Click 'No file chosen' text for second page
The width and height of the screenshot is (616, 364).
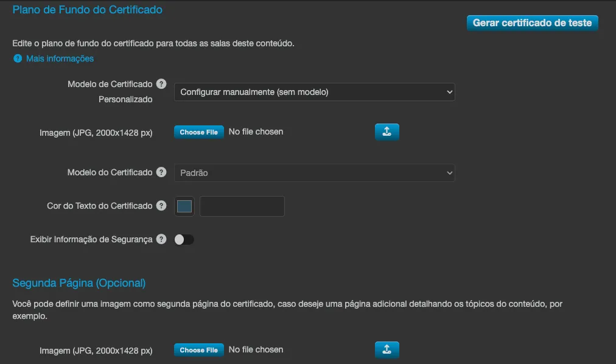click(x=256, y=349)
